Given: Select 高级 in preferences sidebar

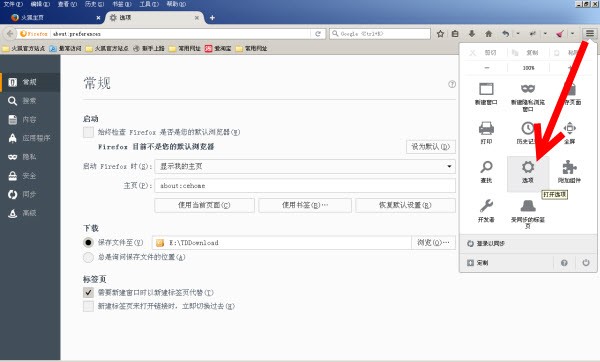Looking at the screenshot, I should 30,213.
